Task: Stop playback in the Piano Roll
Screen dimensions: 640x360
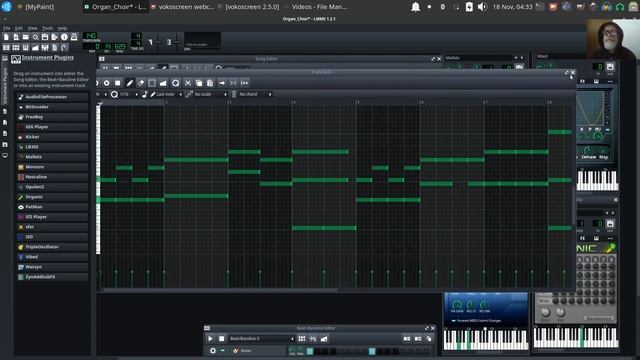Action: click(118, 83)
